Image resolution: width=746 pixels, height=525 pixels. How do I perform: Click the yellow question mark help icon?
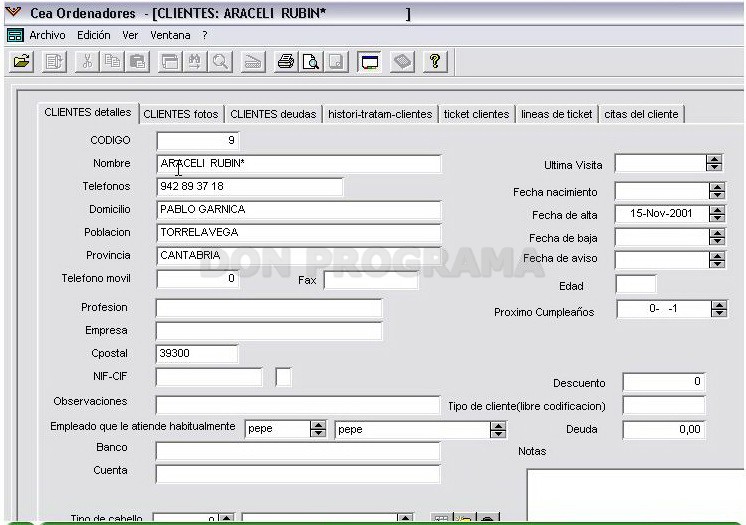click(x=435, y=61)
